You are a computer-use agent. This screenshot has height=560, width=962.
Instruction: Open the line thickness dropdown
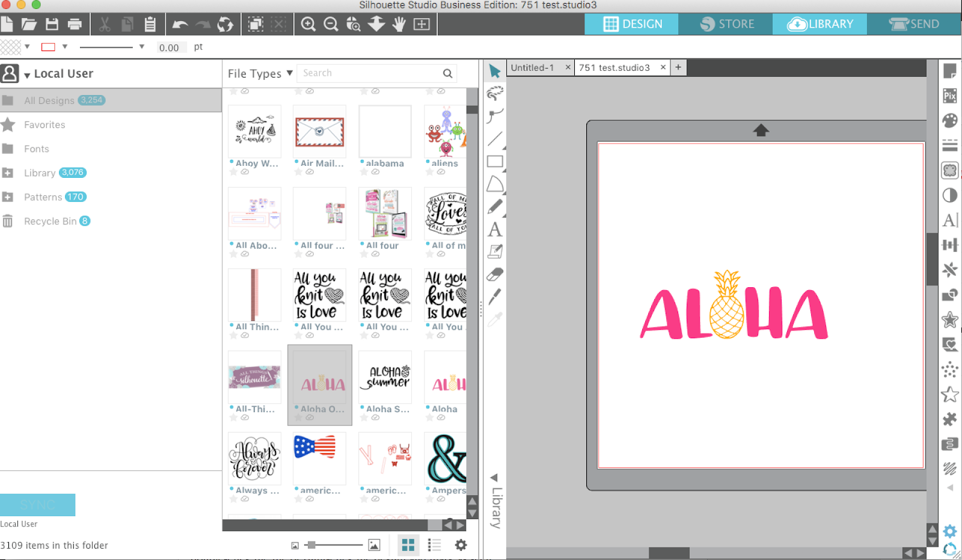(142, 46)
